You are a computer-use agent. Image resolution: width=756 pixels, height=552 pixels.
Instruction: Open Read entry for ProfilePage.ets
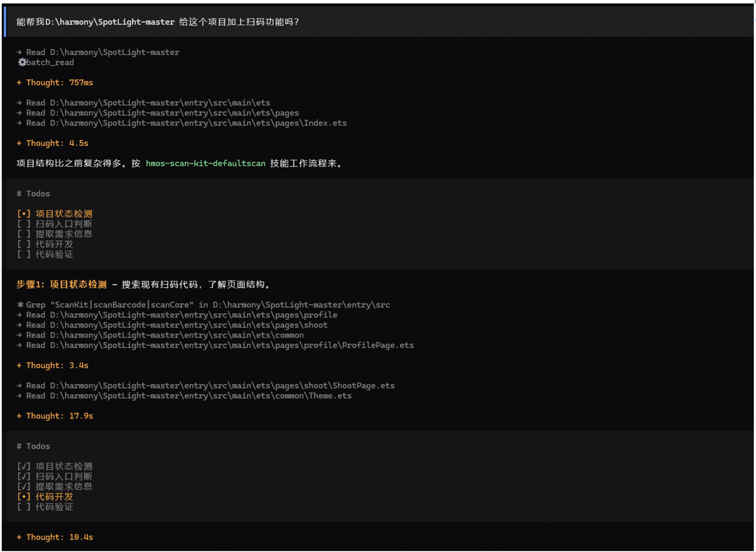(x=215, y=345)
